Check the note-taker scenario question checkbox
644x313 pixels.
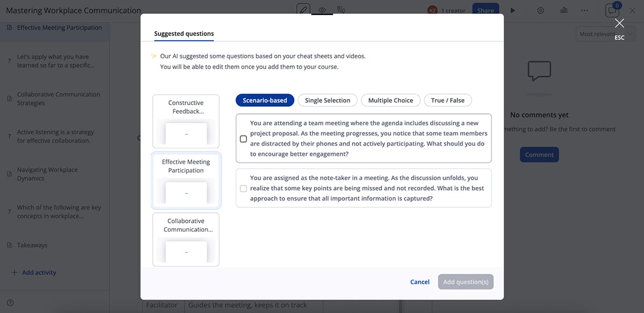pyautogui.click(x=243, y=188)
